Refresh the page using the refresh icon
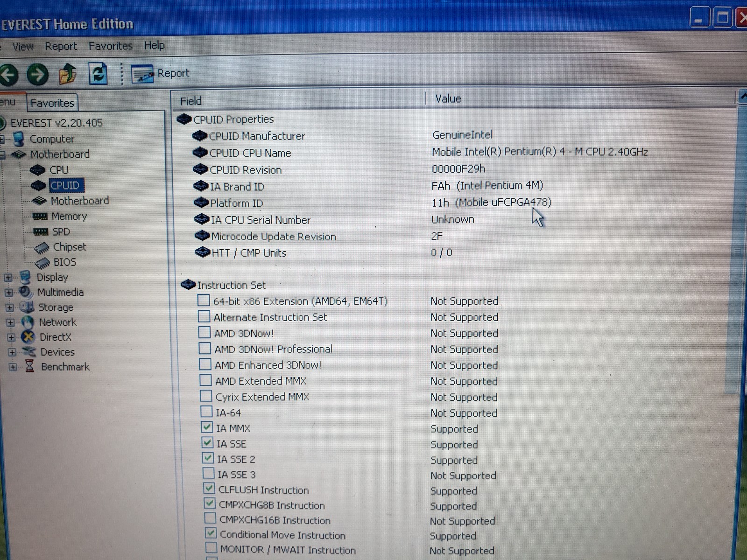This screenshot has height=560, width=747. (x=98, y=74)
